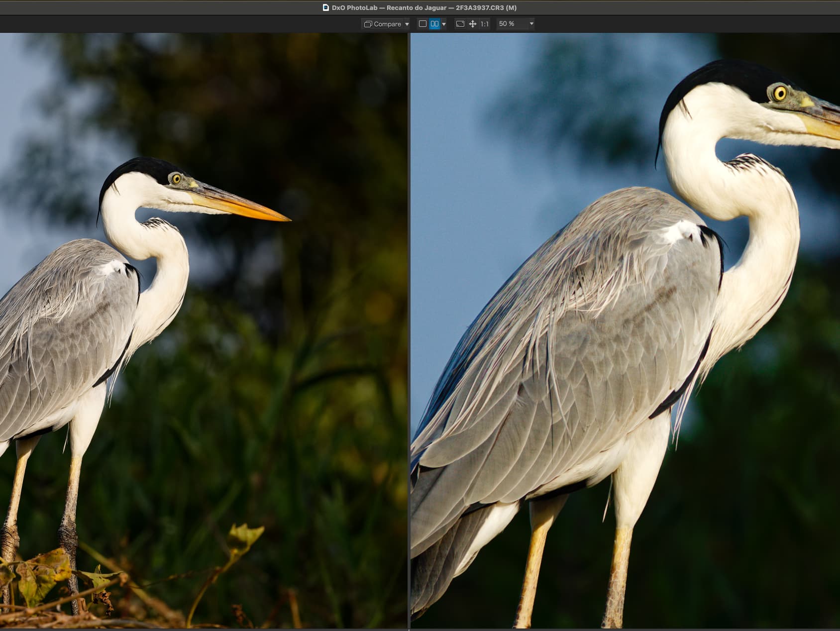This screenshot has height=631, width=840.
Task: Select the right zoomed preview pane
Action: (x=625, y=330)
